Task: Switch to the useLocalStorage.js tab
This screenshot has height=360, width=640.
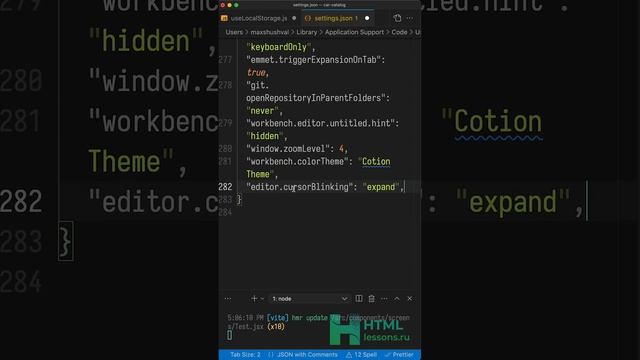Action: click(258, 18)
